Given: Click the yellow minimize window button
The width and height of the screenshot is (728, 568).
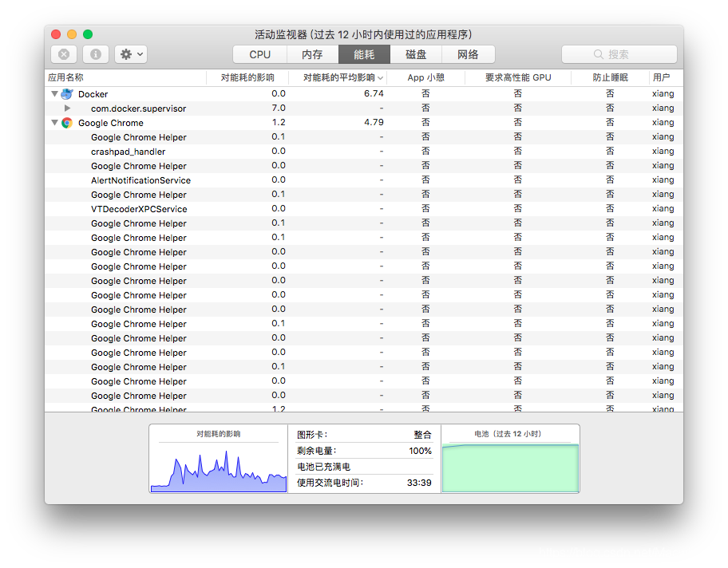Looking at the screenshot, I should click(x=72, y=34).
